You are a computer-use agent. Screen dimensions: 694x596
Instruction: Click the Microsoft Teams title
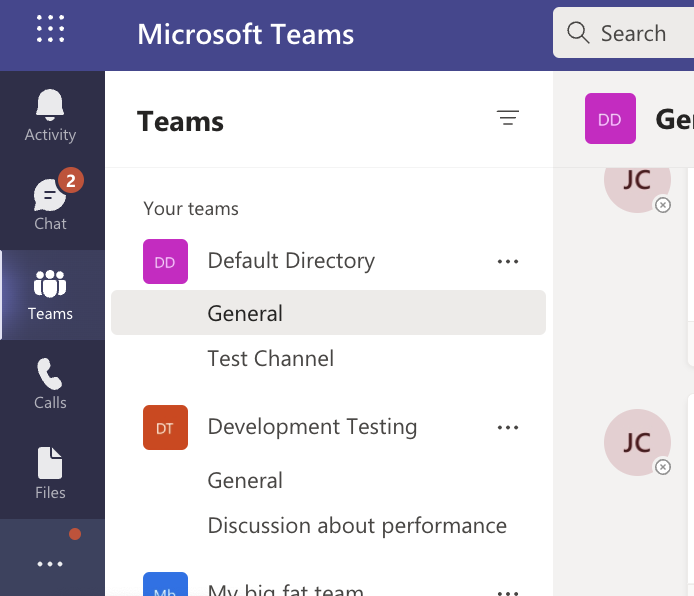point(246,34)
